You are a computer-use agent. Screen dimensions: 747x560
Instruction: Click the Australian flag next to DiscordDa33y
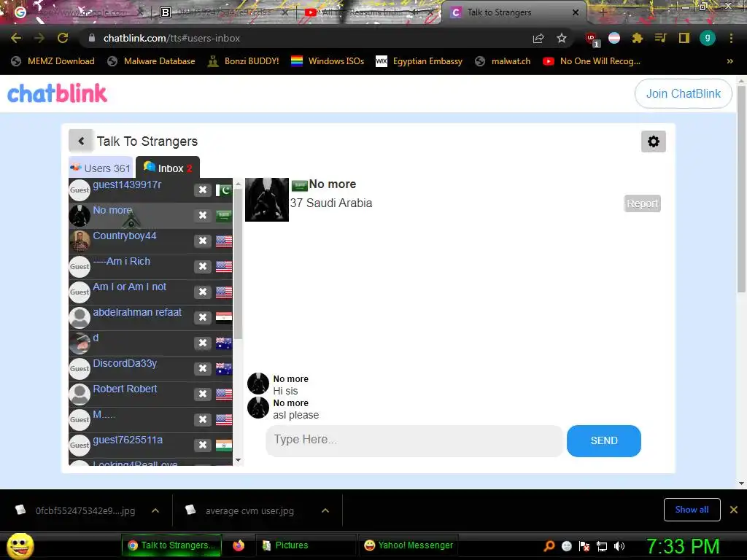[x=223, y=368]
